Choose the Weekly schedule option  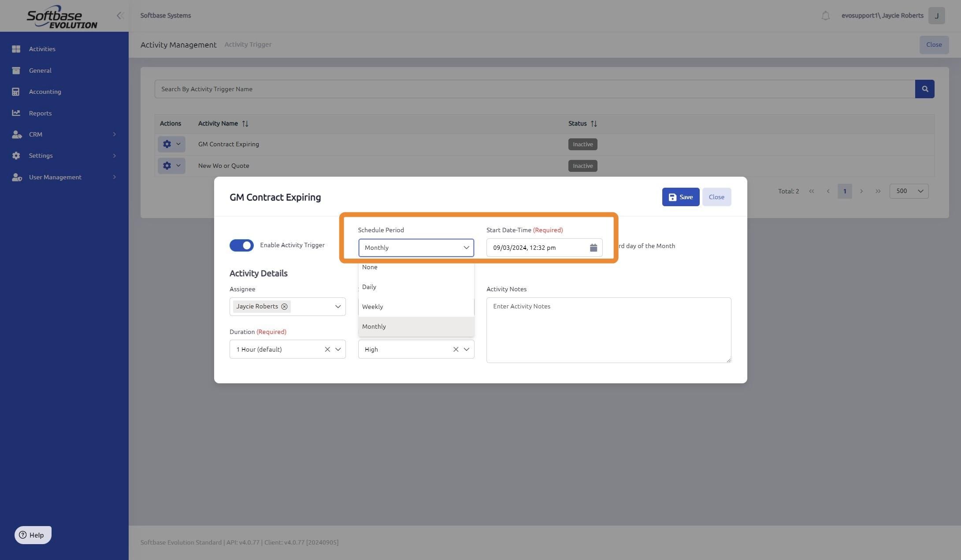[x=372, y=307]
